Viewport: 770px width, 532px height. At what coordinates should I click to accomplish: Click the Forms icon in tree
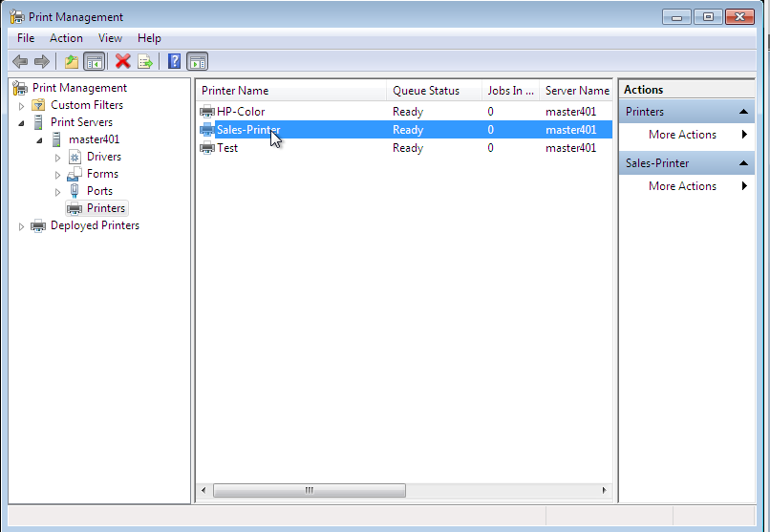point(75,174)
